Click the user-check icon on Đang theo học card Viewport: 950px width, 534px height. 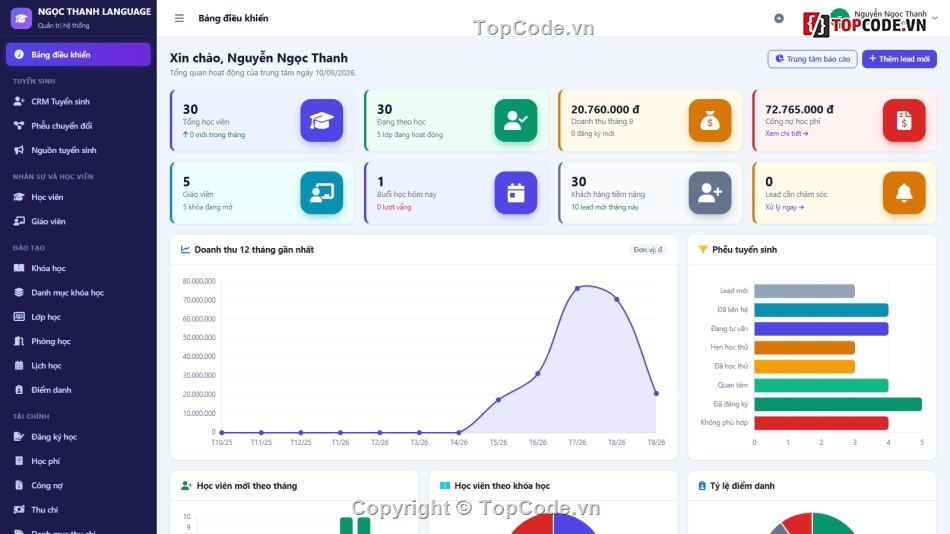coord(516,121)
